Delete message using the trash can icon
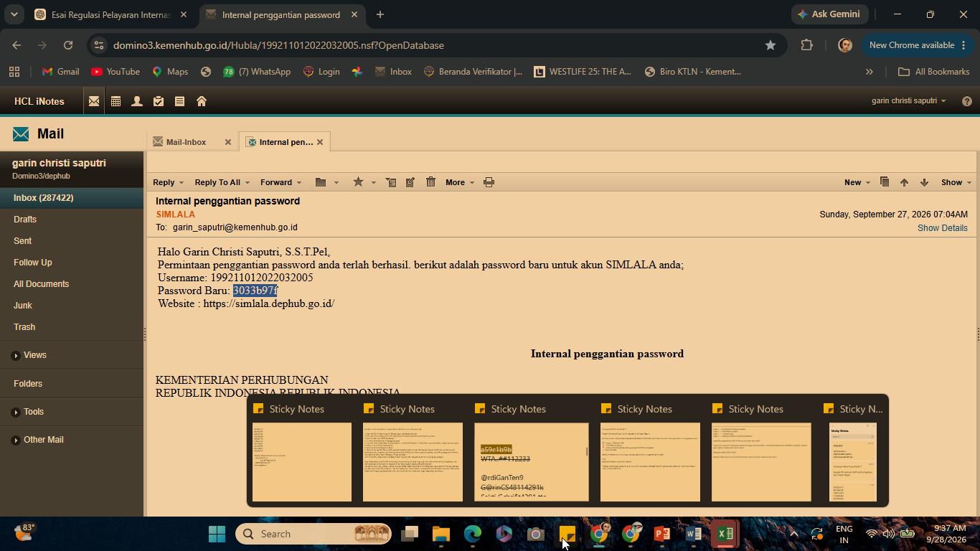This screenshot has width=980, height=551. click(x=430, y=182)
